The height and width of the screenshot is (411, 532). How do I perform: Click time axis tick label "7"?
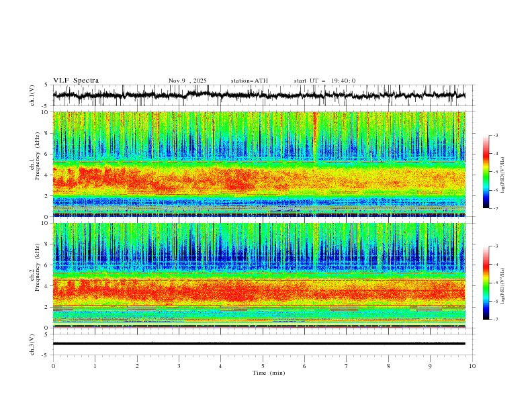click(x=347, y=366)
